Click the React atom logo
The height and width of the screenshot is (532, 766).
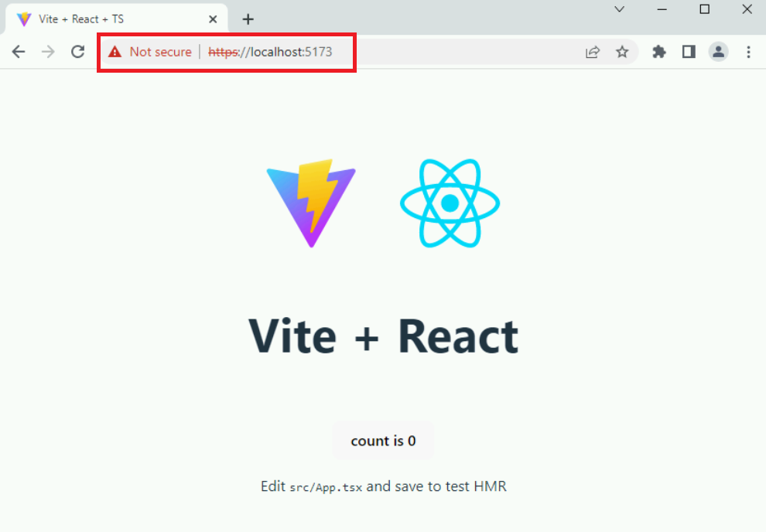pyautogui.click(x=450, y=203)
